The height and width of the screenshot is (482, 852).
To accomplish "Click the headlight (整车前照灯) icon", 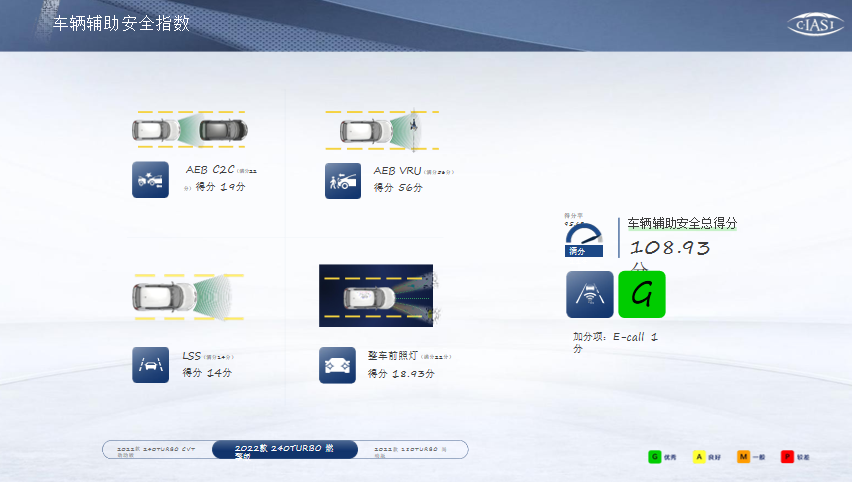I will (x=337, y=365).
